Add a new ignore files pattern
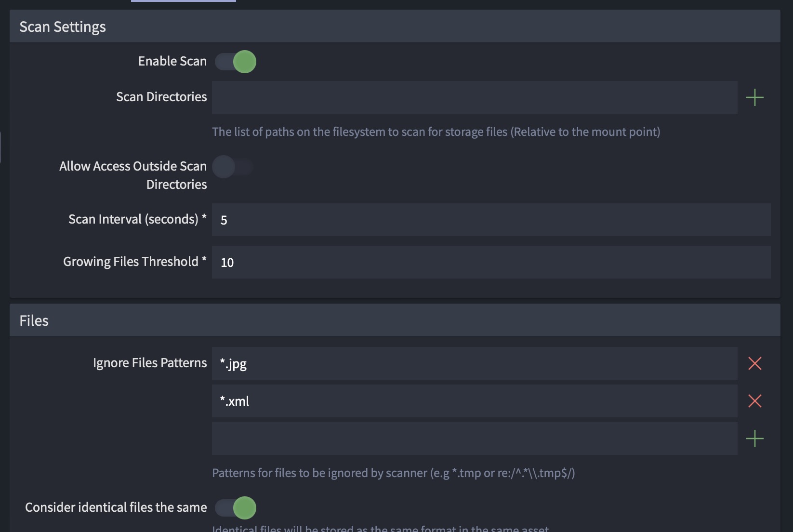This screenshot has width=793, height=532. 754,439
